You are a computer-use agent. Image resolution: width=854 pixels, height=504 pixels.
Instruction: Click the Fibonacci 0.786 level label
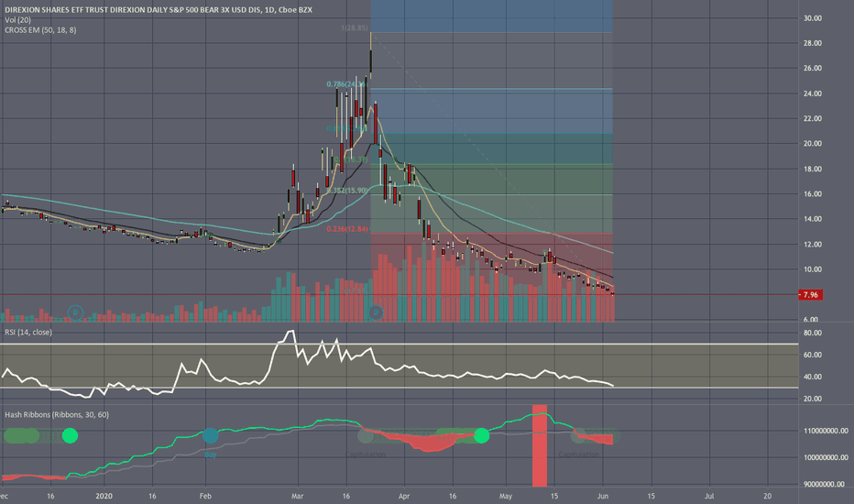345,84
